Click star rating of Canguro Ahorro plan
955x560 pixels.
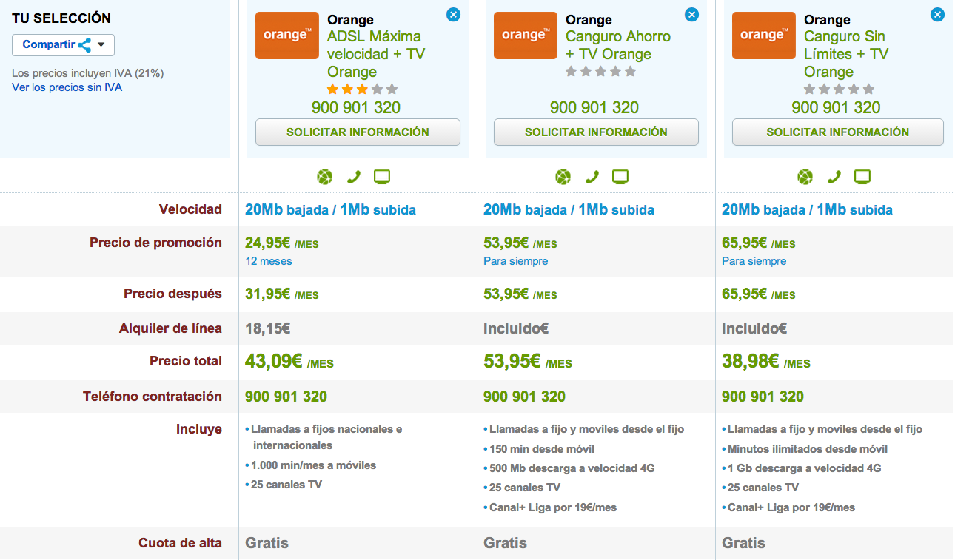point(601,72)
